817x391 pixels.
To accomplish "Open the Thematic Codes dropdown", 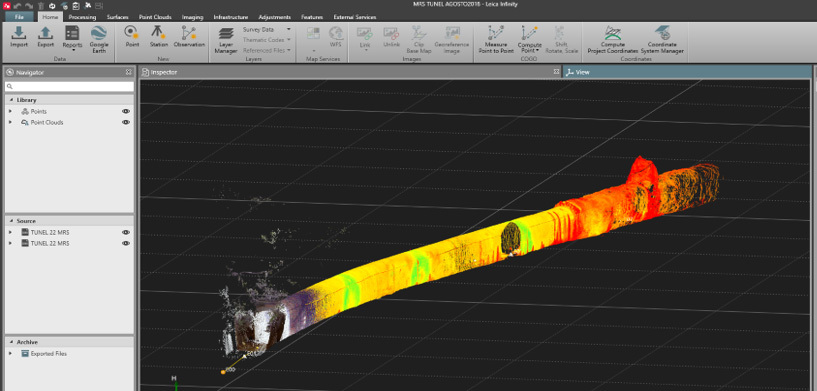I will [x=267, y=40].
